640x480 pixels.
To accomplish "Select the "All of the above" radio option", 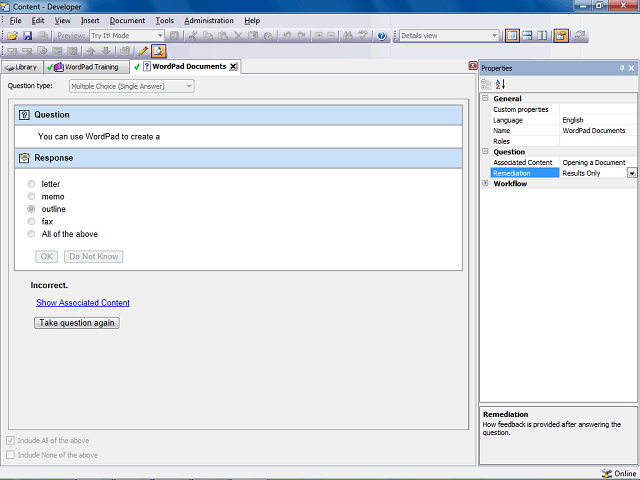I will pyautogui.click(x=31, y=234).
